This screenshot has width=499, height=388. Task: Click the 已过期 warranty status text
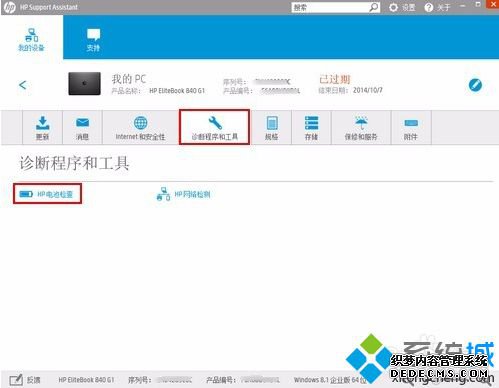point(335,79)
